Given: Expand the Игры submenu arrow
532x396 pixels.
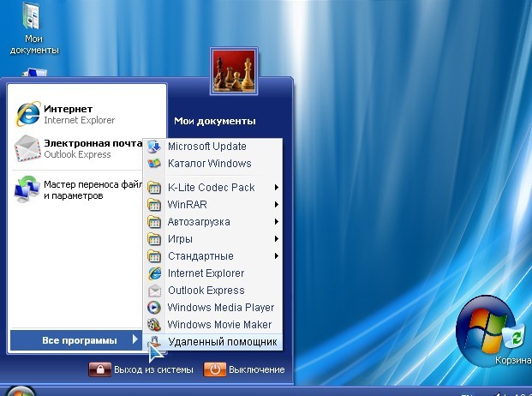Looking at the screenshot, I should pos(277,239).
